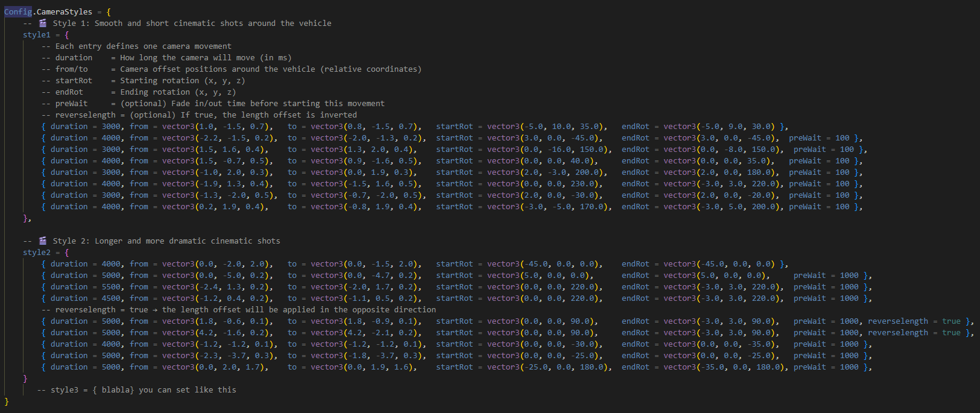Click startRot value vector3(0.0, -16.0, 150.0)
This screenshot has height=413, width=980.
[x=549, y=150]
